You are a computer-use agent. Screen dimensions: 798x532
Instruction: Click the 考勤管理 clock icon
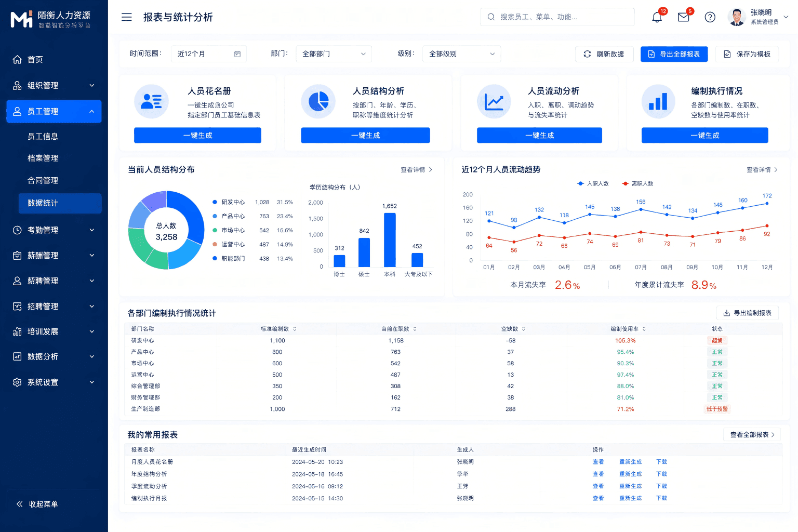click(17, 230)
